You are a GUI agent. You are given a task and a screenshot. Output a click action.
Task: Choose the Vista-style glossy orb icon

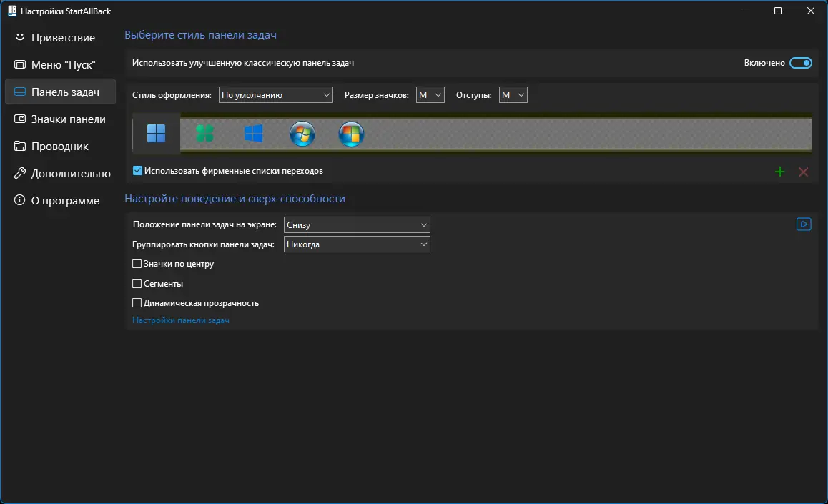[x=351, y=134]
